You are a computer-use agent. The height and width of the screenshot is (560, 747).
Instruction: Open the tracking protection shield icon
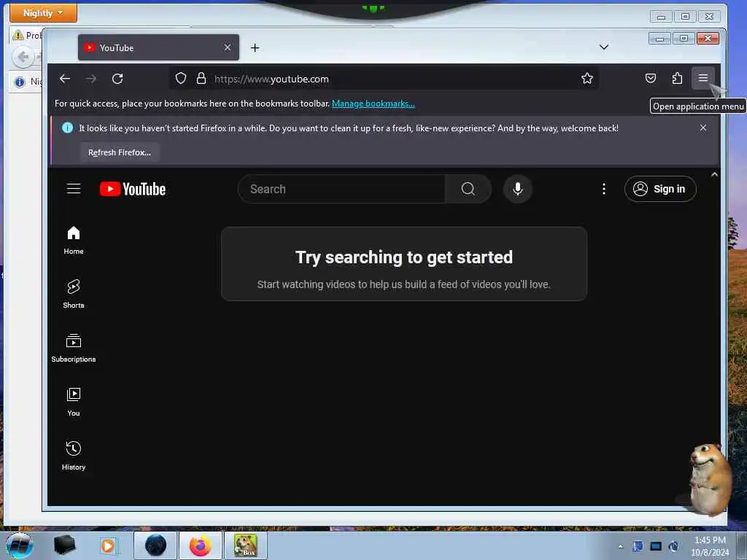point(181,78)
